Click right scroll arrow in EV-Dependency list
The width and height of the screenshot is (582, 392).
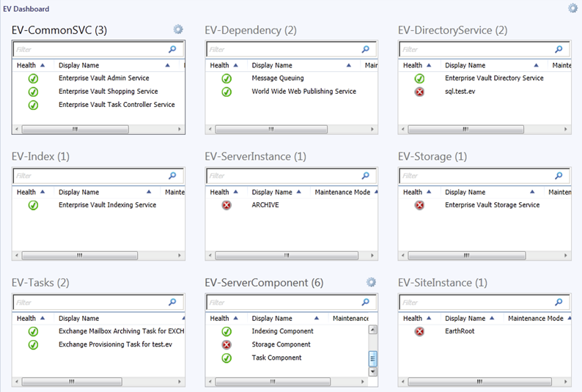point(372,129)
